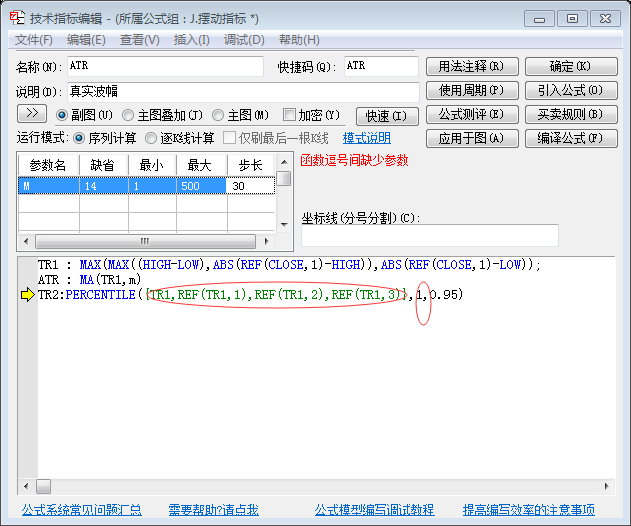Click the 应用于图 button
The height and width of the screenshot is (526, 631).
click(472, 138)
